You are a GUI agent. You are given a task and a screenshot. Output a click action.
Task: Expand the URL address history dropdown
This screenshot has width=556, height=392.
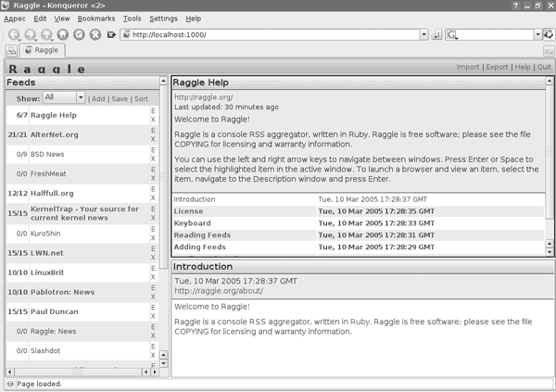pos(422,35)
